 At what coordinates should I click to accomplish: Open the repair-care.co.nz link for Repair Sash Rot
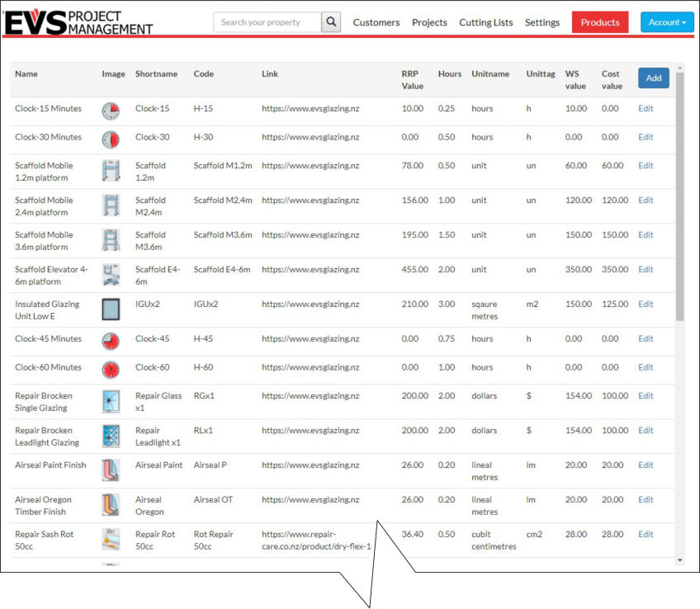316,540
